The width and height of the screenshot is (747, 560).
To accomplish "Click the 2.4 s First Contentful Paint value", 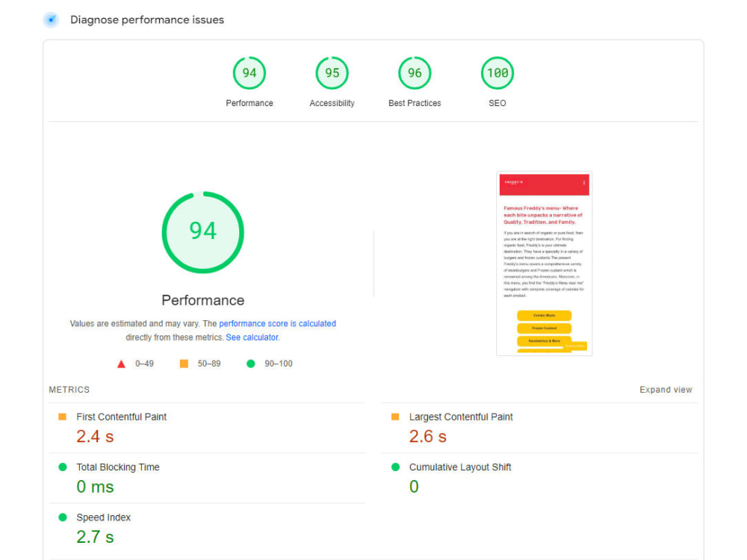I will (x=96, y=436).
